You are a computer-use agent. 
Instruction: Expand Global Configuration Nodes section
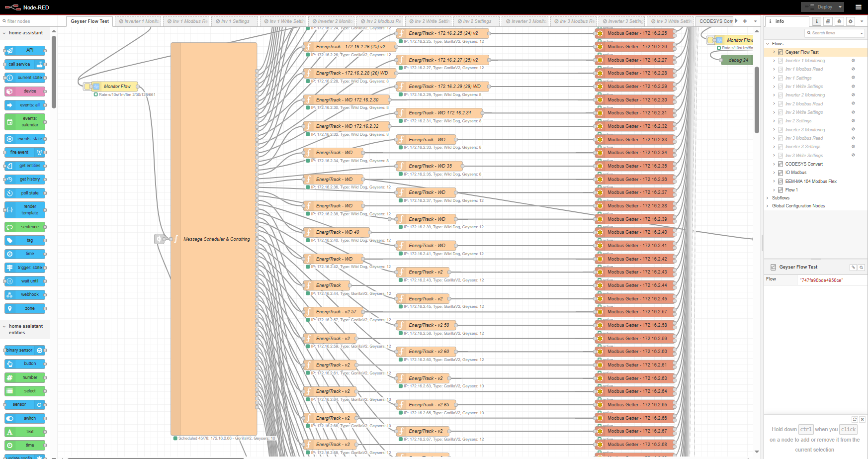click(768, 206)
